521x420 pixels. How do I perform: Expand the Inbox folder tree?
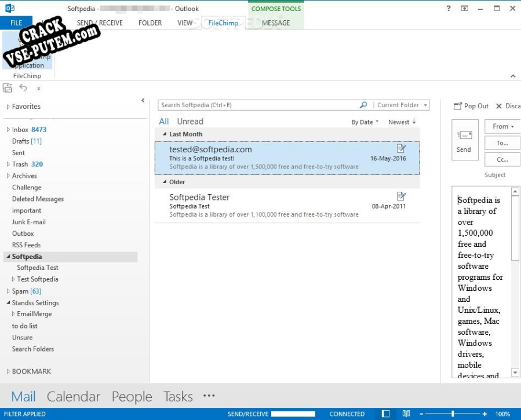pos(8,130)
